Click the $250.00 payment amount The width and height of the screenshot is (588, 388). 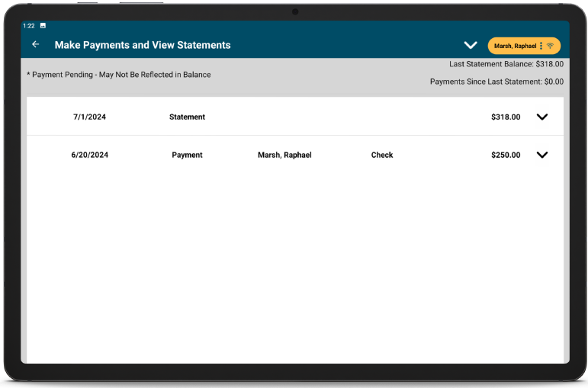pos(506,155)
